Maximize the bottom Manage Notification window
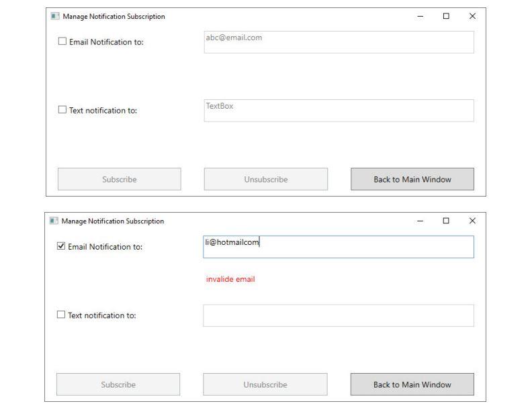Viewport: 532px width, 420px height. 446,221
